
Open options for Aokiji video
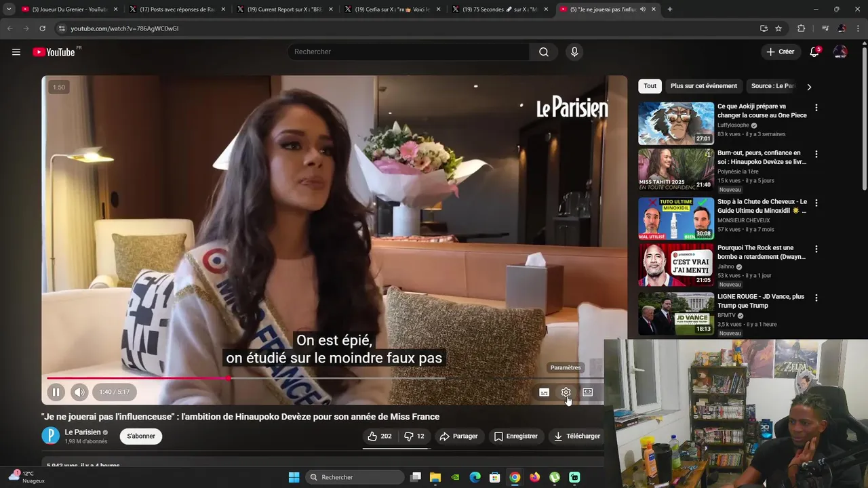816,108
